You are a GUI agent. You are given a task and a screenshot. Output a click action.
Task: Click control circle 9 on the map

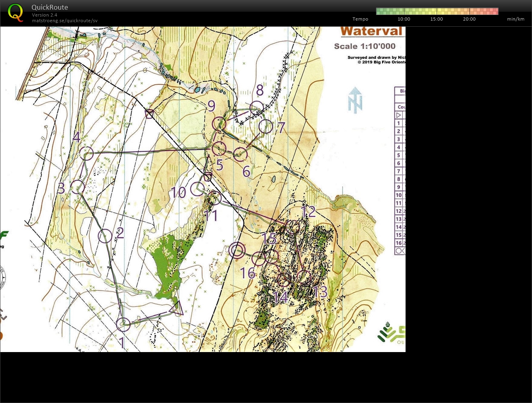pyautogui.click(x=219, y=124)
